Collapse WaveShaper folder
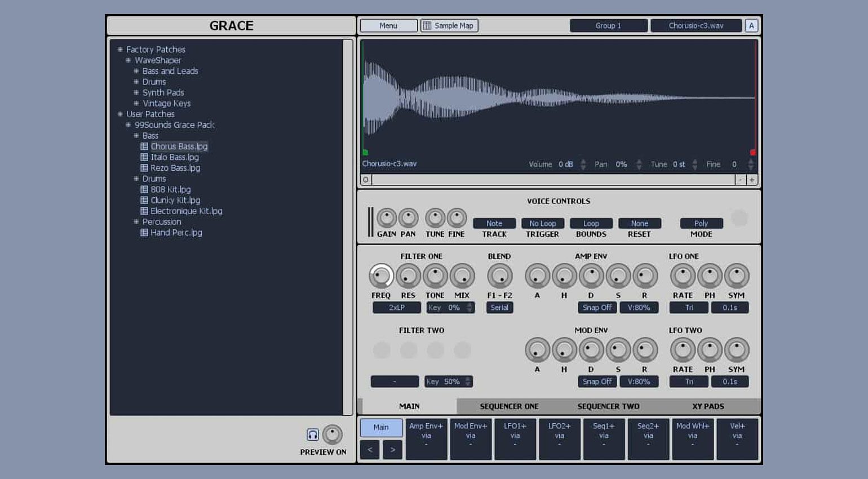 (x=128, y=60)
